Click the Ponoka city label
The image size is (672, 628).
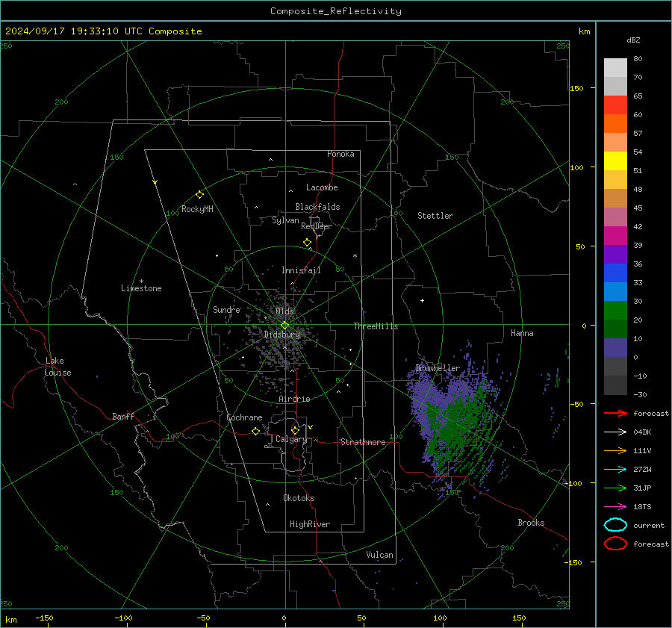pyautogui.click(x=340, y=154)
